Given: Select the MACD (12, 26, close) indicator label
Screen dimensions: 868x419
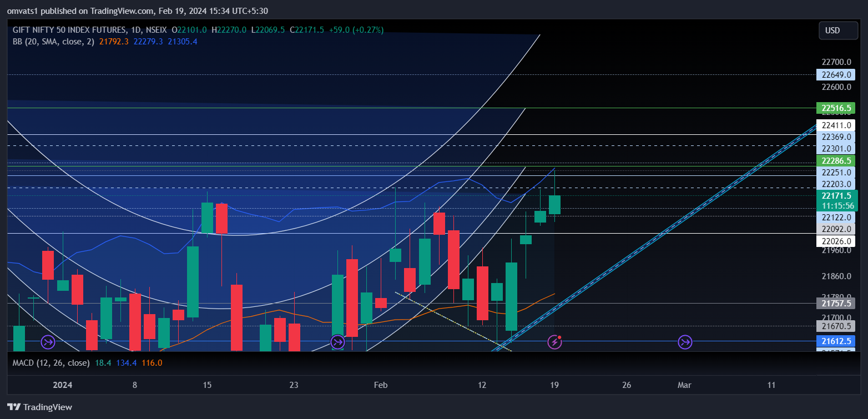Looking at the screenshot, I should [x=51, y=362].
